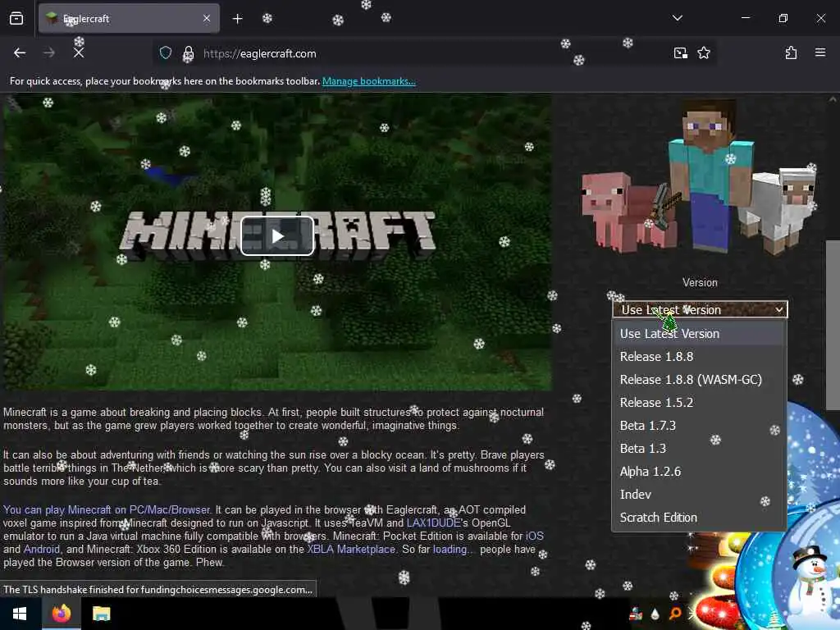840x630 pixels.
Task: Select Use Latest Version option
Action: coord(699,334)
